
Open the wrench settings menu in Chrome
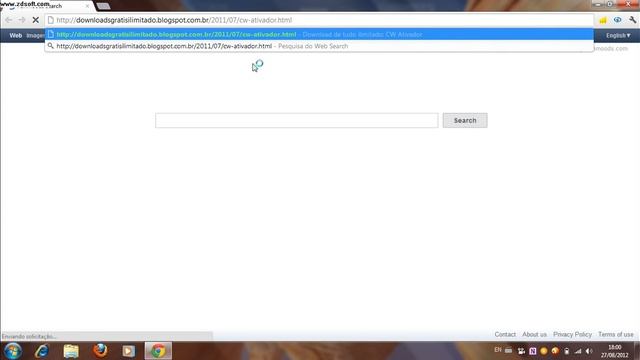[632, 20]
